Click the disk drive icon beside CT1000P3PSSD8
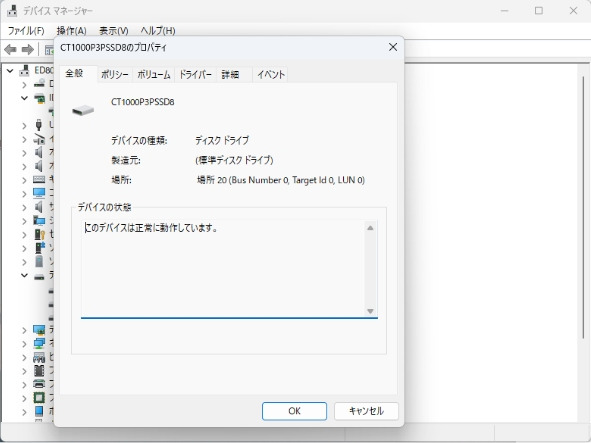Viewport: 591px width, 443px height. (x=83, y=110)
